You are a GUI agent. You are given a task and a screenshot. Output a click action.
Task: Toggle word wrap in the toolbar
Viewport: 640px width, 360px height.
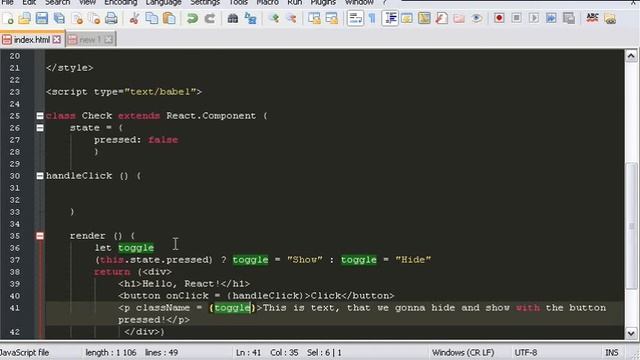355,18
